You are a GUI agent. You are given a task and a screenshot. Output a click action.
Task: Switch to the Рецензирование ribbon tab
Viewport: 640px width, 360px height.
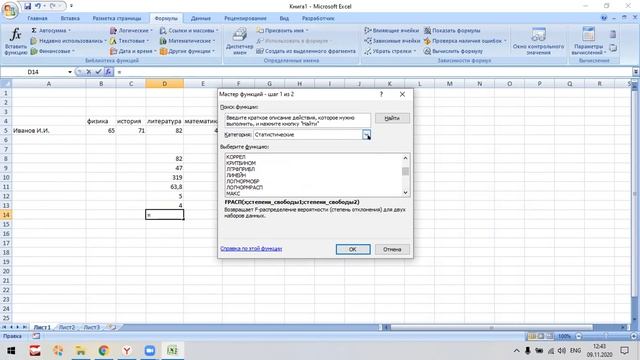245,18
